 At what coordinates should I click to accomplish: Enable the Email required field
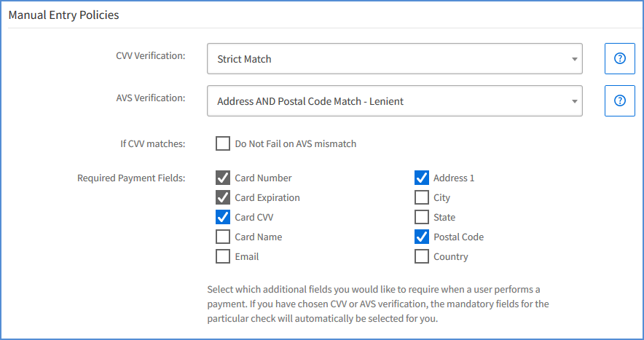pyautogui.click(x=223, y=256)
